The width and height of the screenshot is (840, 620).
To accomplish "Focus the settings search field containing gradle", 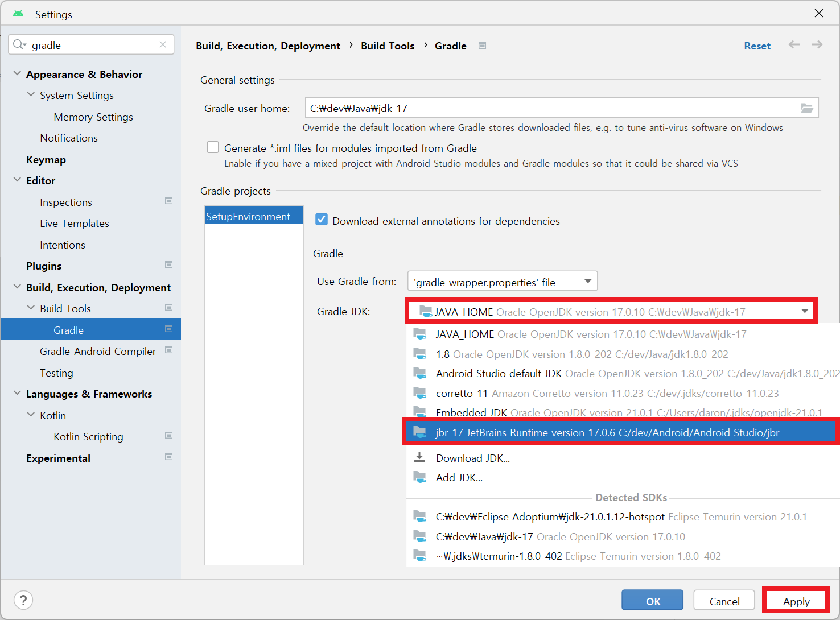I will point(91,44).
